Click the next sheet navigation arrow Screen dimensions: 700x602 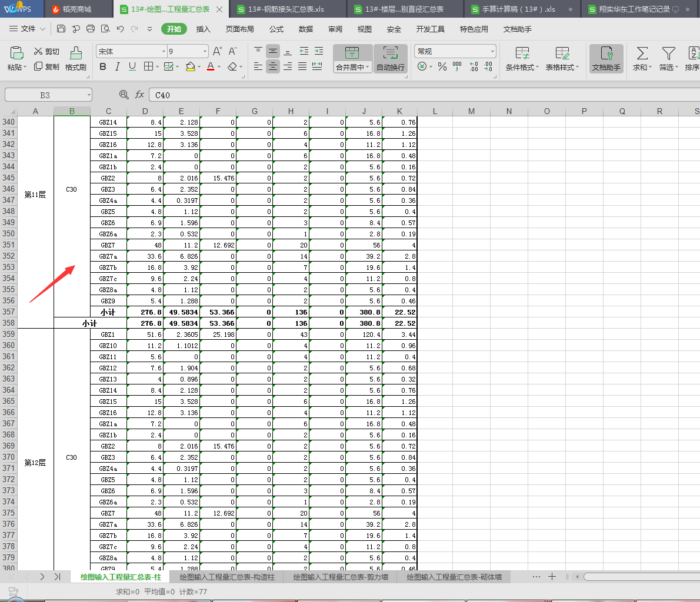pyautogui.click(x=42, y=577)
